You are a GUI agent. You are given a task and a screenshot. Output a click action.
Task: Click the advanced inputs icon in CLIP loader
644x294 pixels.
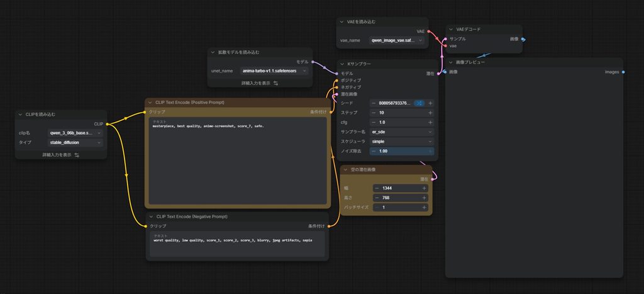[76, 155]
